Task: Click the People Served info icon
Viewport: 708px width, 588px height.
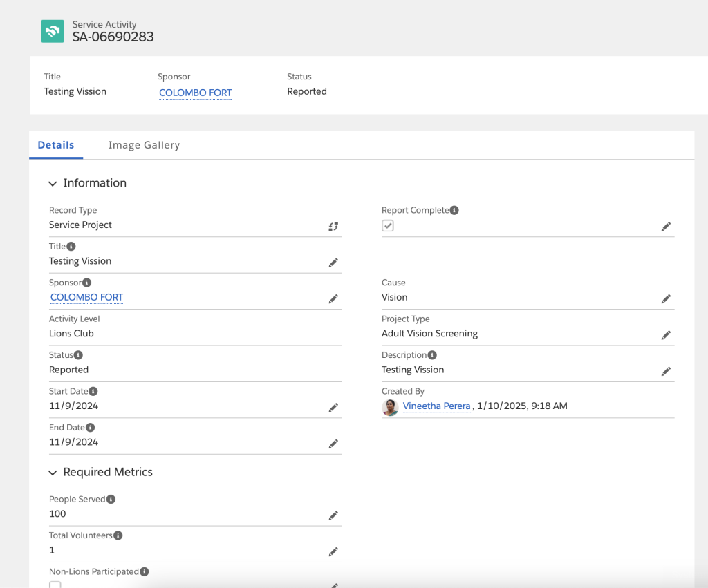Action: click(x=111, y=499)
